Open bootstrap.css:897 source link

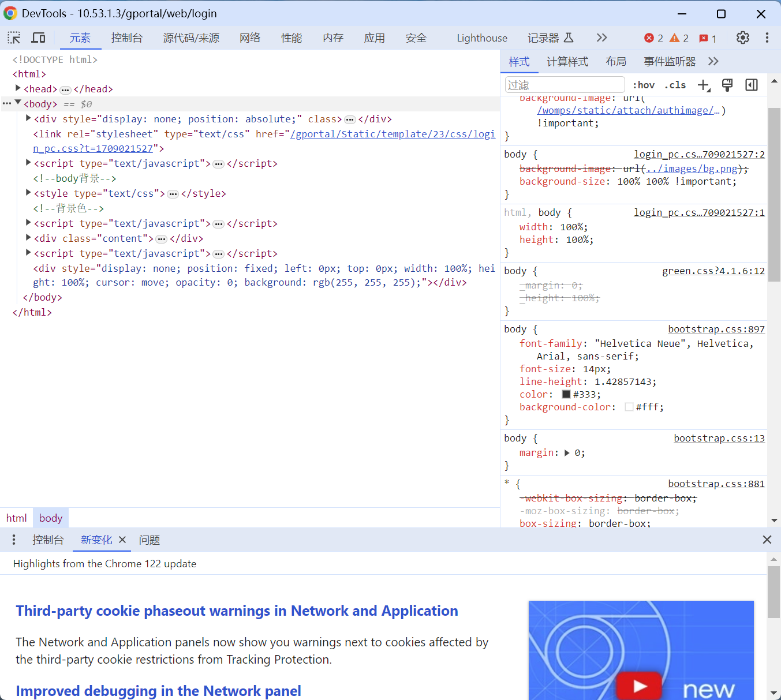click(x=716, y=329)
